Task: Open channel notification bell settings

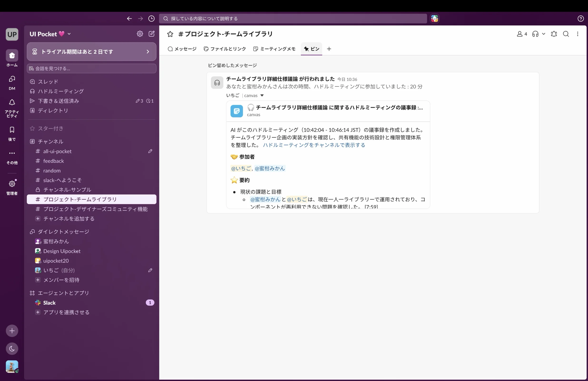Action: (554, 34)
